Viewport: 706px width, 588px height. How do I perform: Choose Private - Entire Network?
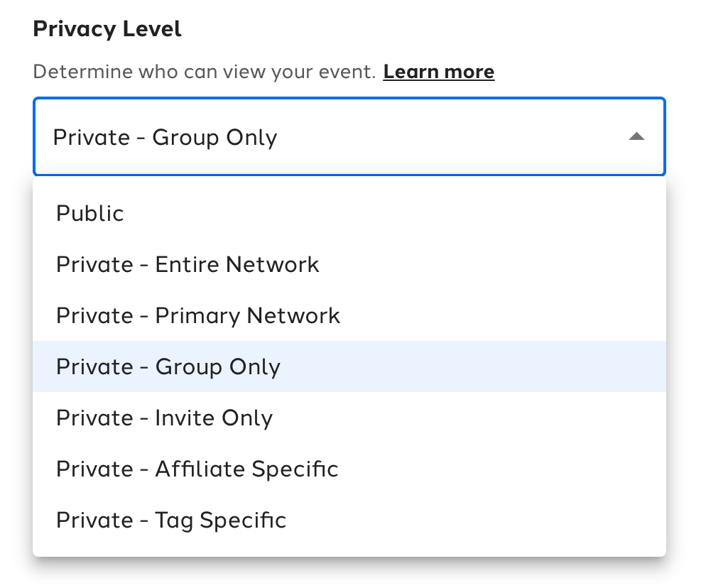(188, 265)
